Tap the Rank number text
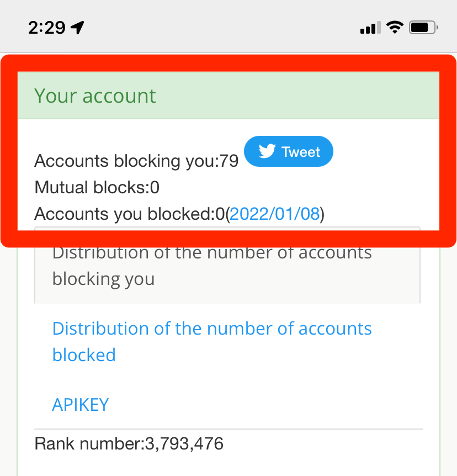This screenshot has width=457, height=476. 129,443
